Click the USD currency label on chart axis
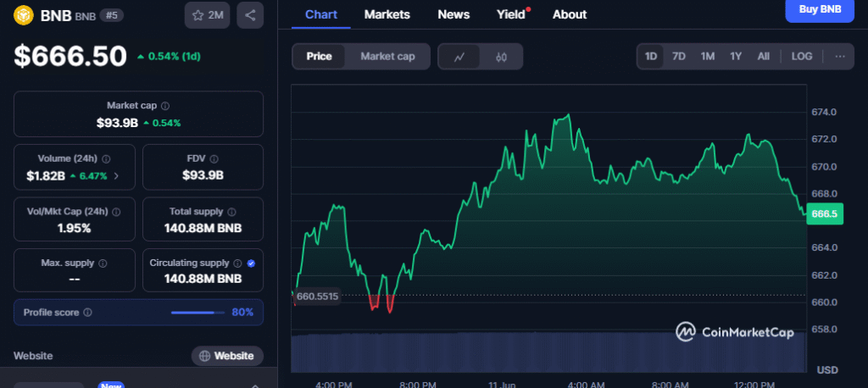Image resolution: width=868 pixels, height=388 pixels. tap(827, 369)
